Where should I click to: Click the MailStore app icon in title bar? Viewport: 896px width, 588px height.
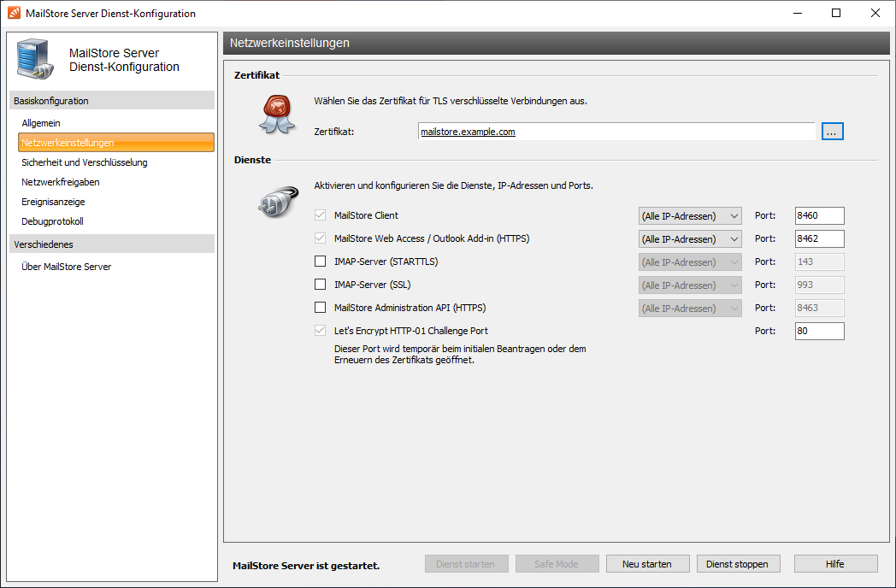[x=14, y=13]
